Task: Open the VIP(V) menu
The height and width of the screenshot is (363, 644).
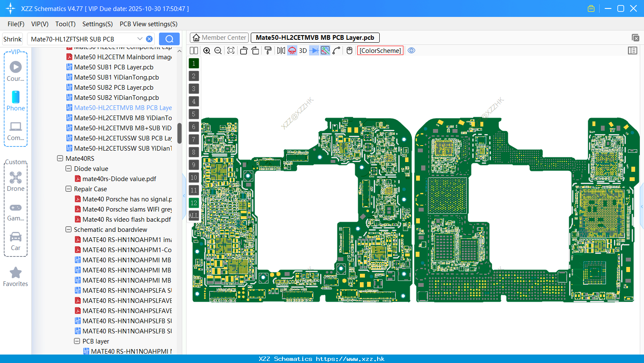Action: tap(40, 24)
